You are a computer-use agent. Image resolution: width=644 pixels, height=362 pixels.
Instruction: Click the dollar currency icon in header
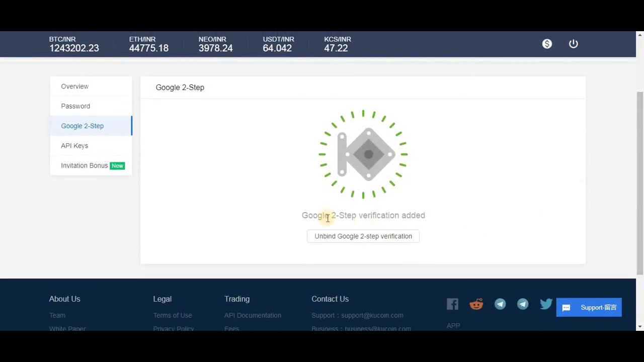(547, 44)
